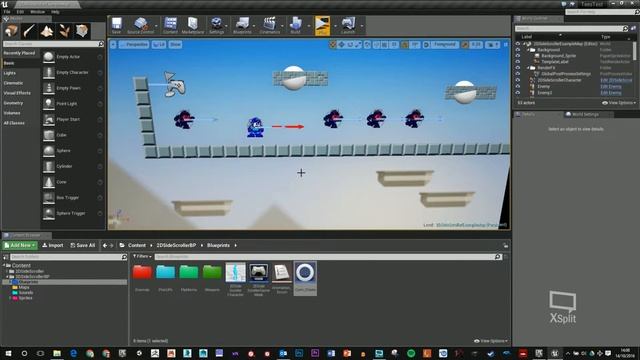Toggle visibility of Background folder in outliner

point(518,49)
